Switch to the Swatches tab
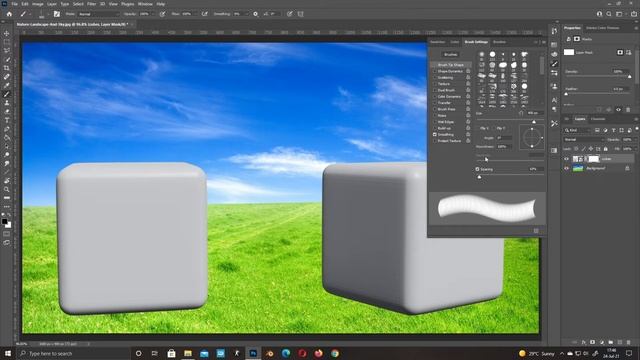This screenshot has height=360, width=640. click(x=438, y=42)
